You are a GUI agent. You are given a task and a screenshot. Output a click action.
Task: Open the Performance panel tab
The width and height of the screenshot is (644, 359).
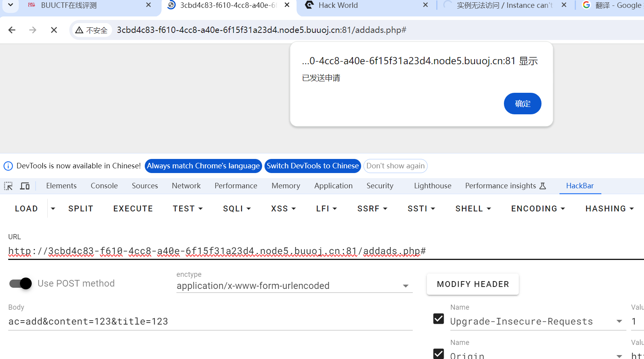(236, 186)
